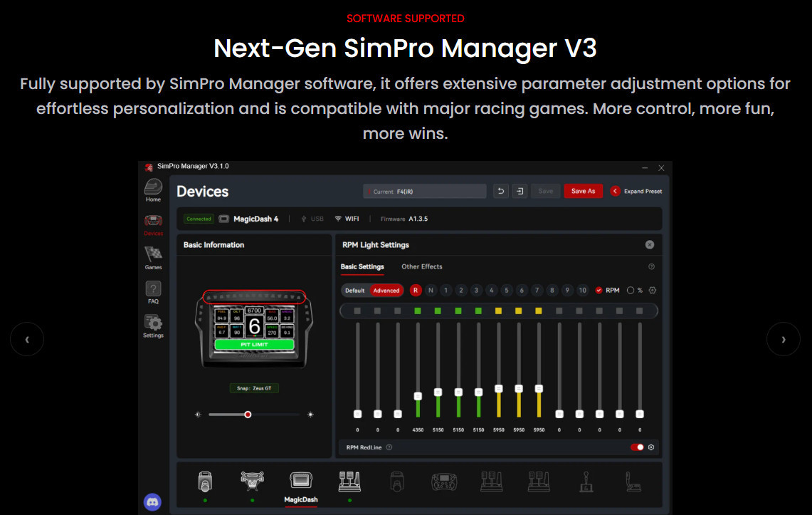Open the gear settings beside percent option
812x515 pixels.
click(x=653, y=290)
